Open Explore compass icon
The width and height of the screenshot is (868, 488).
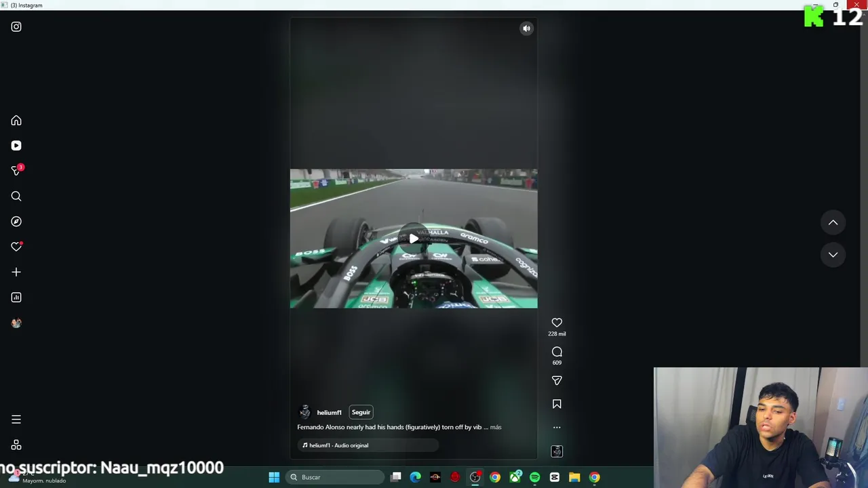point(16,222)
